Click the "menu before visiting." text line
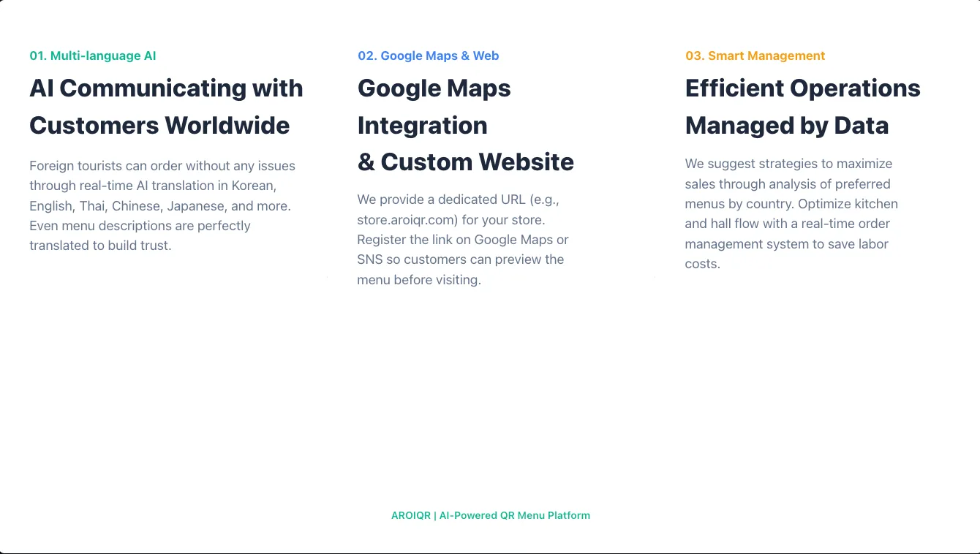 [x=418, y=280]
